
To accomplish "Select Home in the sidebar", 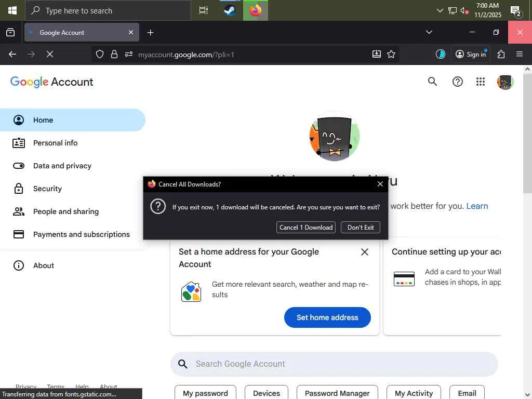I will [x=73, y=120].
